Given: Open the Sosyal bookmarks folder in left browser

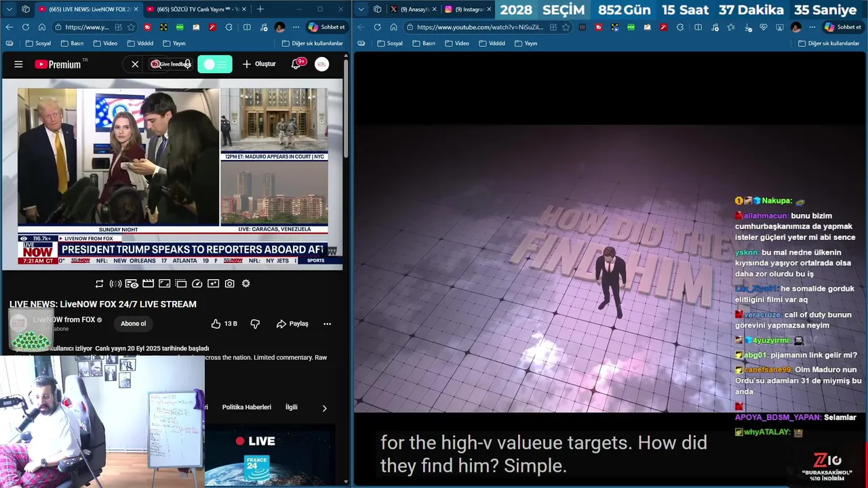Looking at the screenshot, I should (38, 43).
